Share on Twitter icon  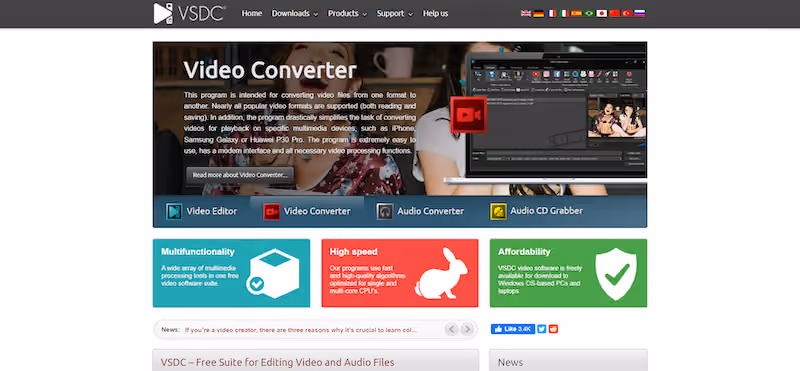[x=541, y=329]
